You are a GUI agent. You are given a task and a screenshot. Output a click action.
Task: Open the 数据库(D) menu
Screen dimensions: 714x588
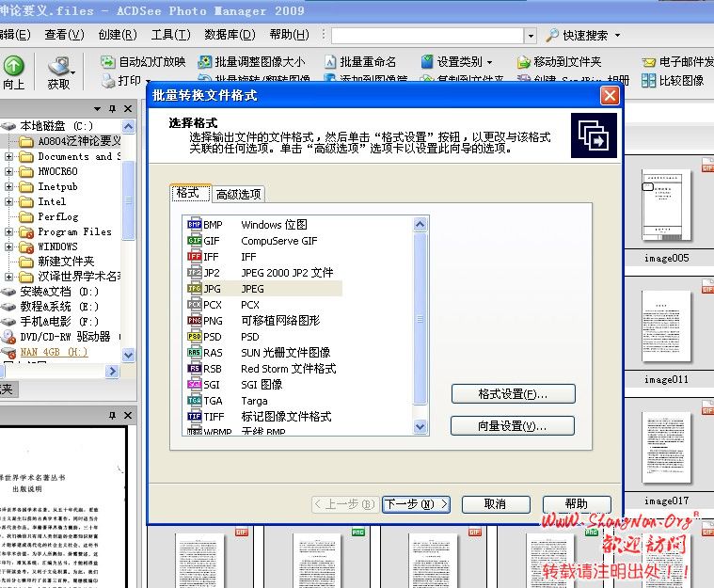(x=230, y=35)
